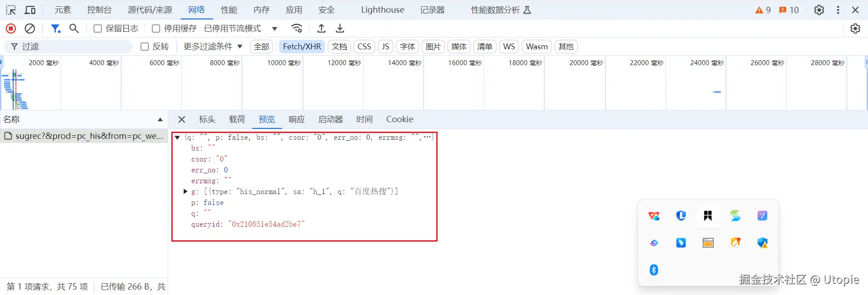Show the 启动器 tab of the request
868x295 pixels.
[330, 119]
